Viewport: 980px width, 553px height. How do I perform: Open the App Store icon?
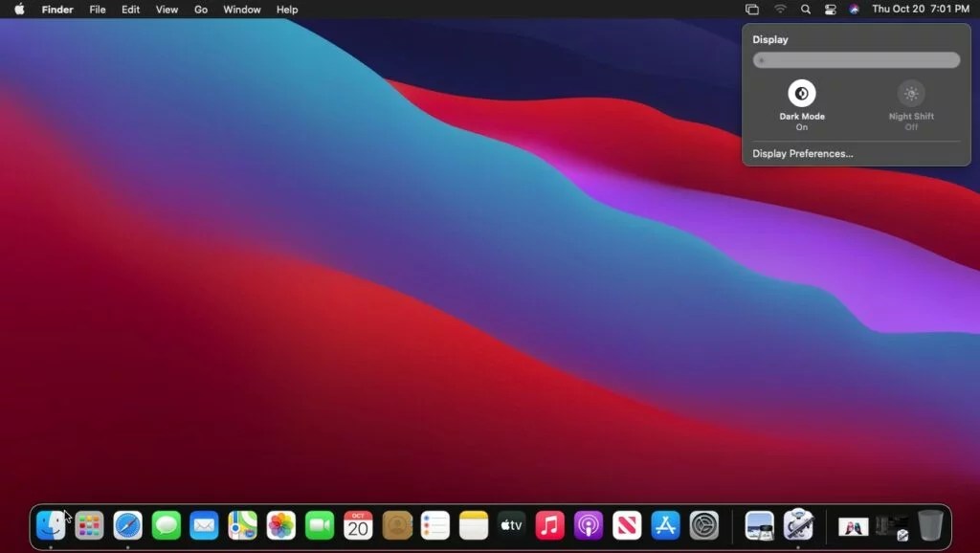pyautogui.click(x=665, y=525)
